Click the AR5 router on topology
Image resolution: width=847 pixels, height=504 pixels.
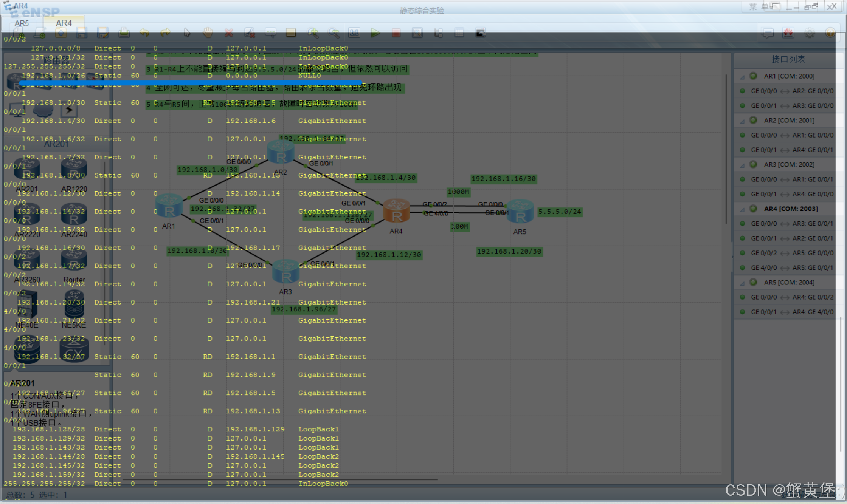point(520,212)
